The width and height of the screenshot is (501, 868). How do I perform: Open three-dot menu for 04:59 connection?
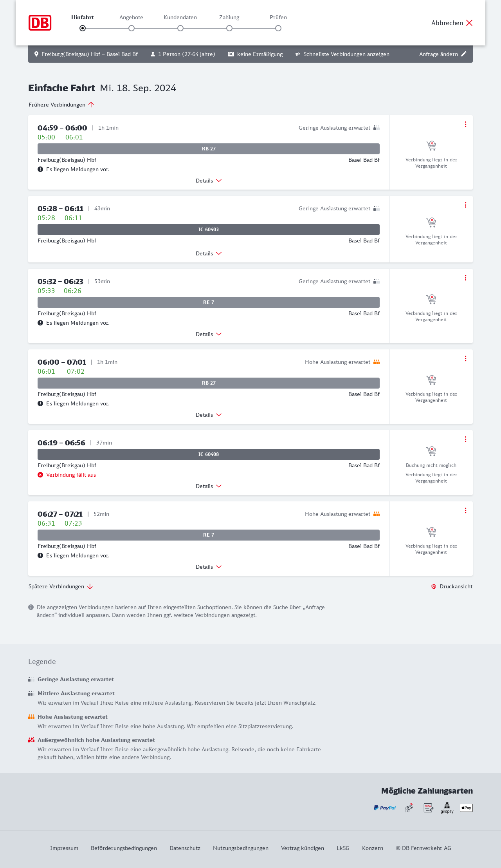pos(465,124)
